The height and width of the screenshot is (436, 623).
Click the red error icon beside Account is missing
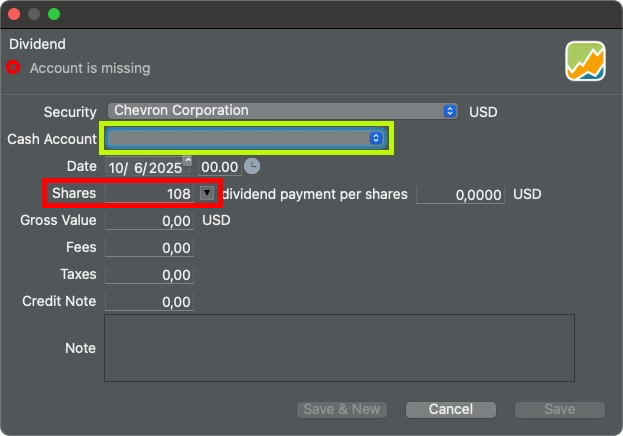(x=13, y=67)
